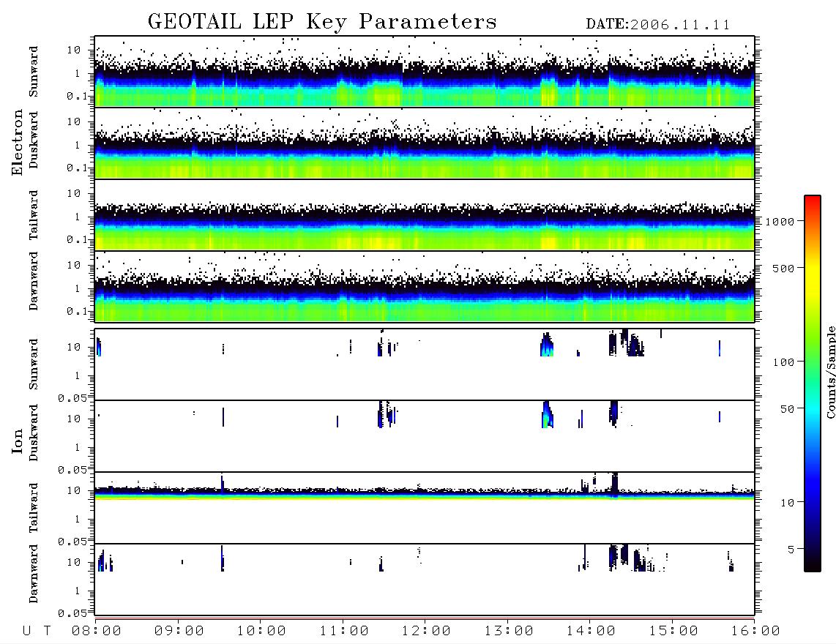Select the 15:00 UT time label

[x=673, y=631]
